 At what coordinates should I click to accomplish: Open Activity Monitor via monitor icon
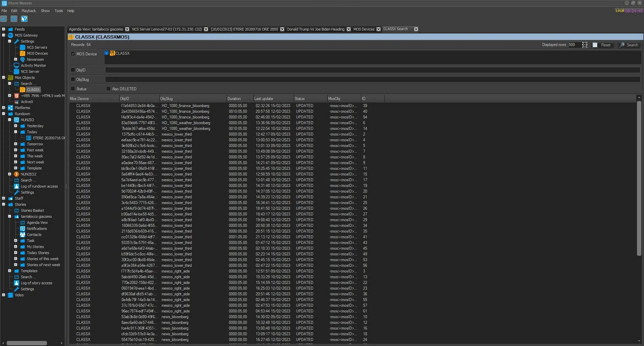16,65
